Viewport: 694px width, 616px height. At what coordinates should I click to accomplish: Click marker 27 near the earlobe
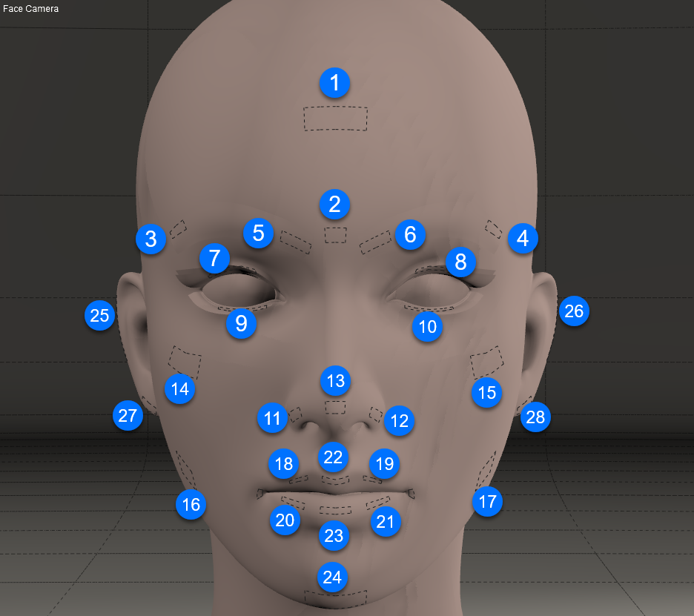tap(128, 415)
